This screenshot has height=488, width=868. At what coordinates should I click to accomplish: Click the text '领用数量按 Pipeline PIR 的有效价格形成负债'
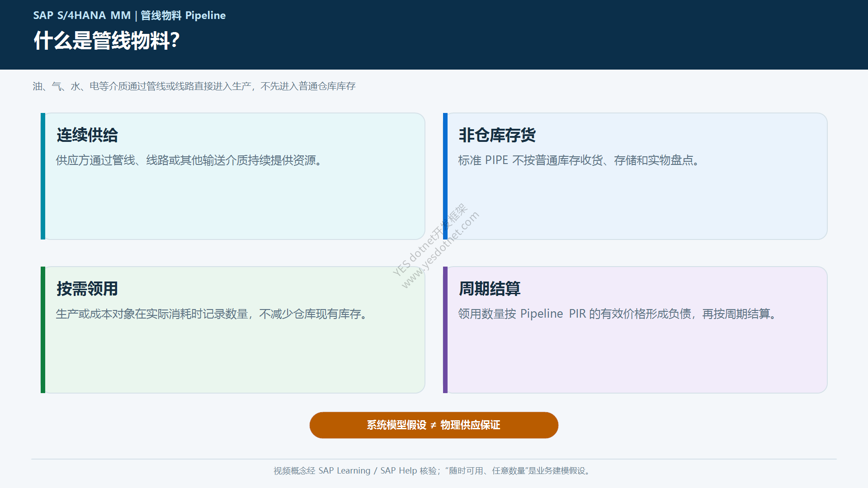[x=575, y=314]
